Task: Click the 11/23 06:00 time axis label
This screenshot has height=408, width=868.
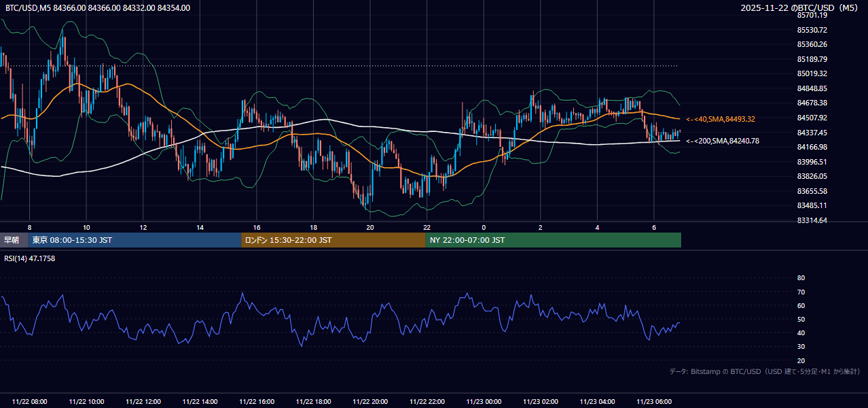Action: click(x=654, y=402)
